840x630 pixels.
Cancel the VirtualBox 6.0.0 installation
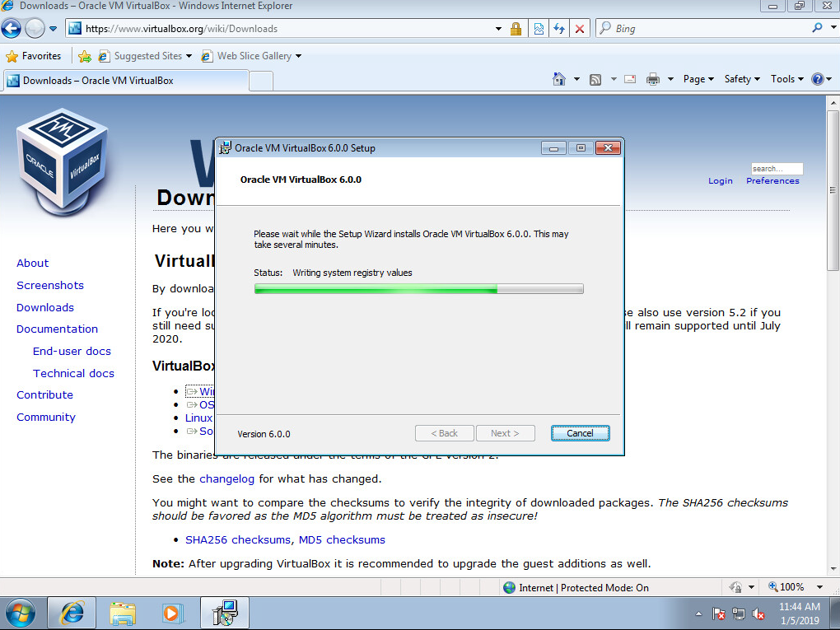[x=581, y=433]
